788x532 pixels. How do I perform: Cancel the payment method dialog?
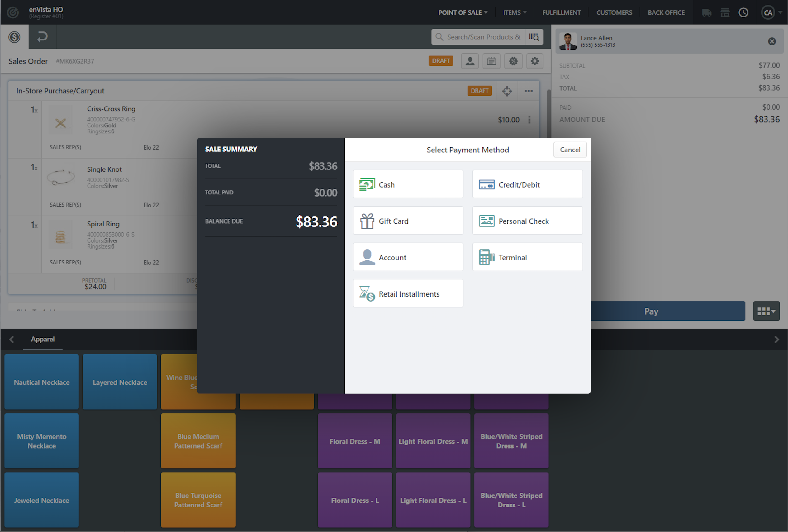tap(570, 150)
